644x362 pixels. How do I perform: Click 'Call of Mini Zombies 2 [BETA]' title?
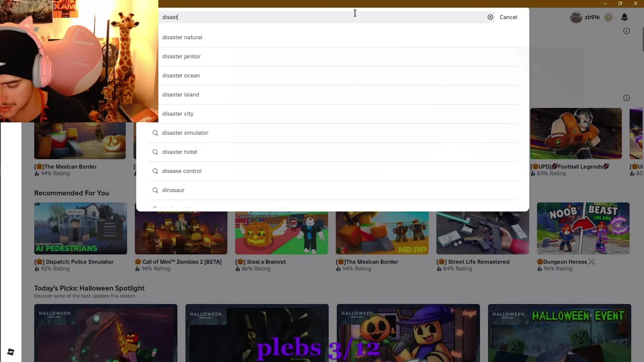(x=178, y=262)
